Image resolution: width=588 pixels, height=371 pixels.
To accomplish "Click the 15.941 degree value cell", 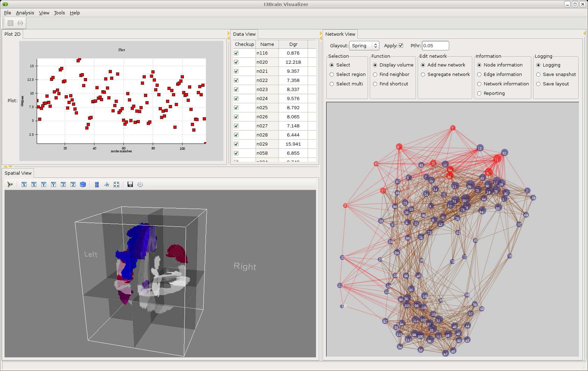I will point(293,144).
